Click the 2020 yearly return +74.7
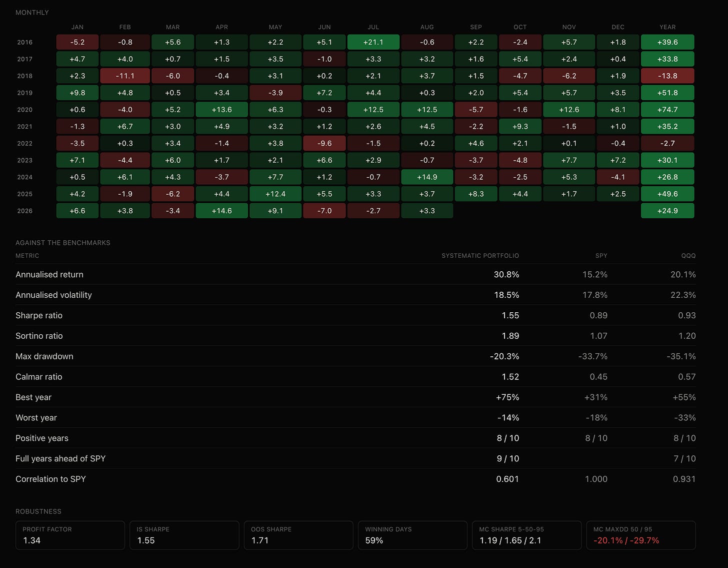This screenshot has height=568, width=728. 667,110
